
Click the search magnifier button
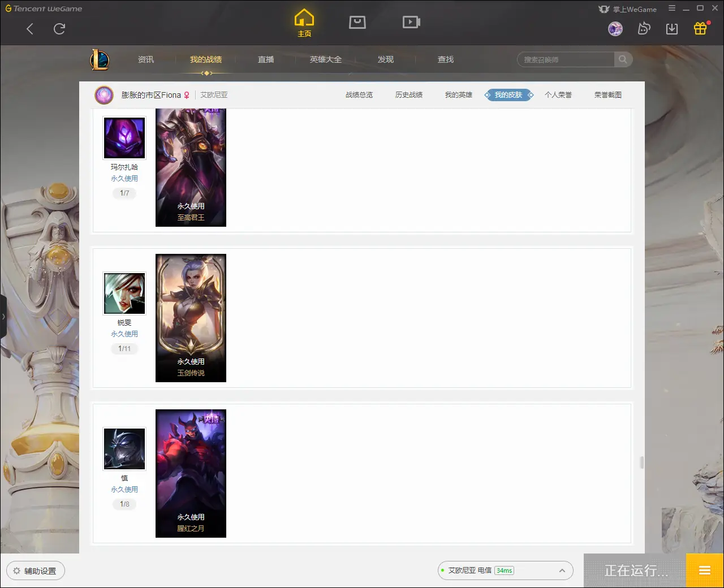pos(623,59)
